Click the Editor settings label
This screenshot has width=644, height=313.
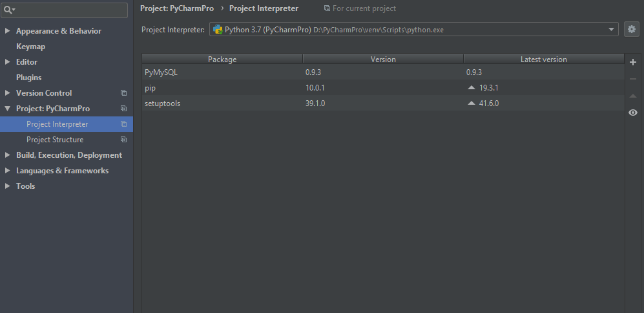coord(26,62)
